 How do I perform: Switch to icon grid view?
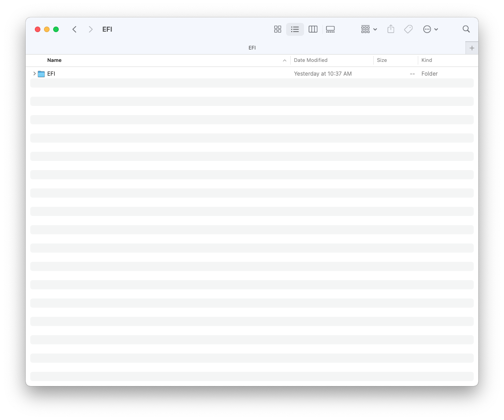(278, 29)
